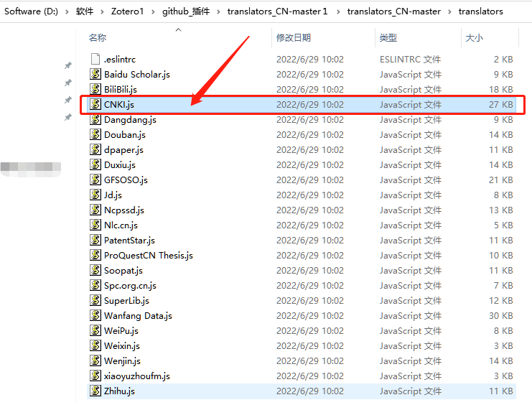The height and width of the screenshot is (405, 532).
Task: Click the SuperLib.js script icon
Action: click(x=95, y=300)
